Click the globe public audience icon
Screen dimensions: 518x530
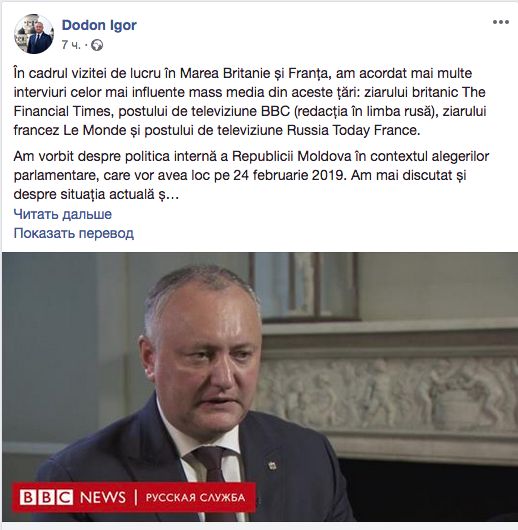tap(97, 45)
